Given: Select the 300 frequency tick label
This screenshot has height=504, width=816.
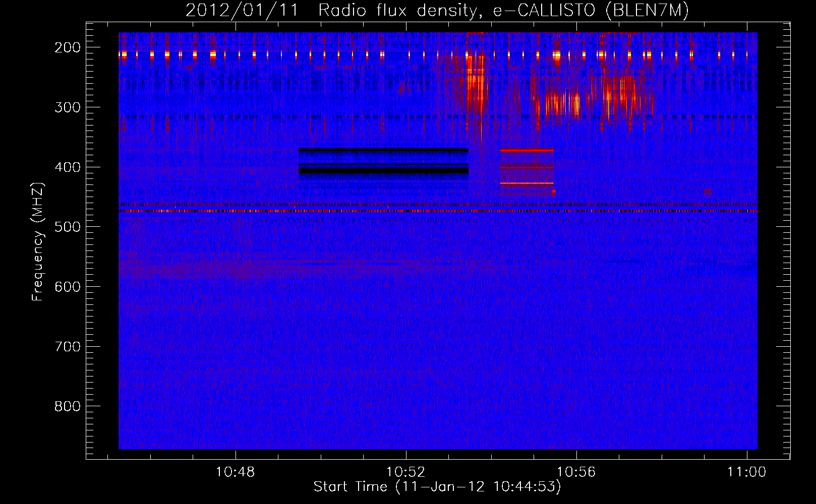Looking at the screenshot, I should 67,107.
